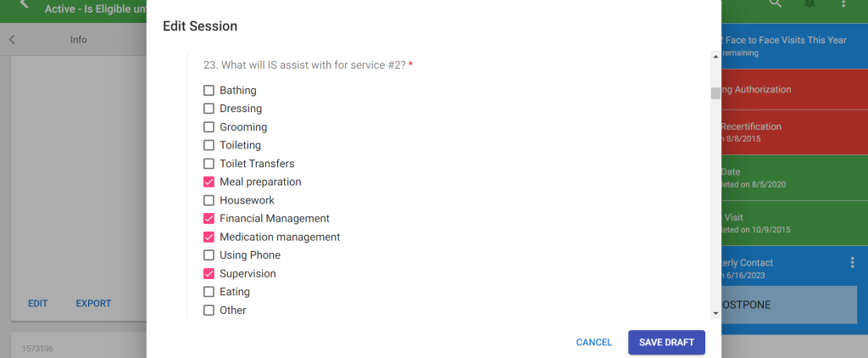Click the back arrow in green header
The width and height of the screenshot is (868, 358).
[x=24, y=5]
